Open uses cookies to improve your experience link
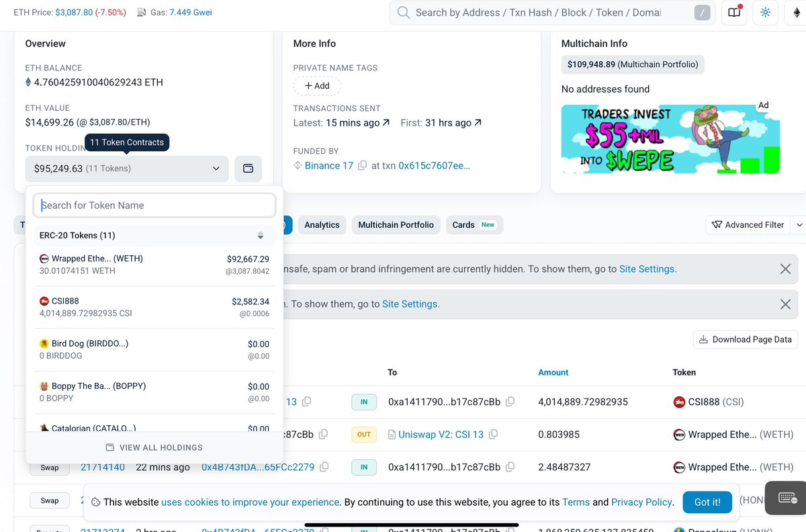This screenshot has height=532, width=806. pos(251,502)
